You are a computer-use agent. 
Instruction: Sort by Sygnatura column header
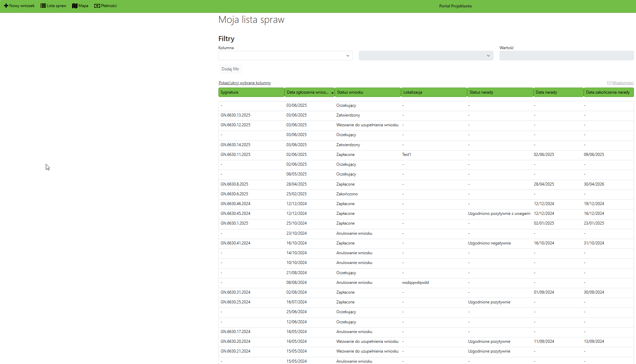(251, 92)
